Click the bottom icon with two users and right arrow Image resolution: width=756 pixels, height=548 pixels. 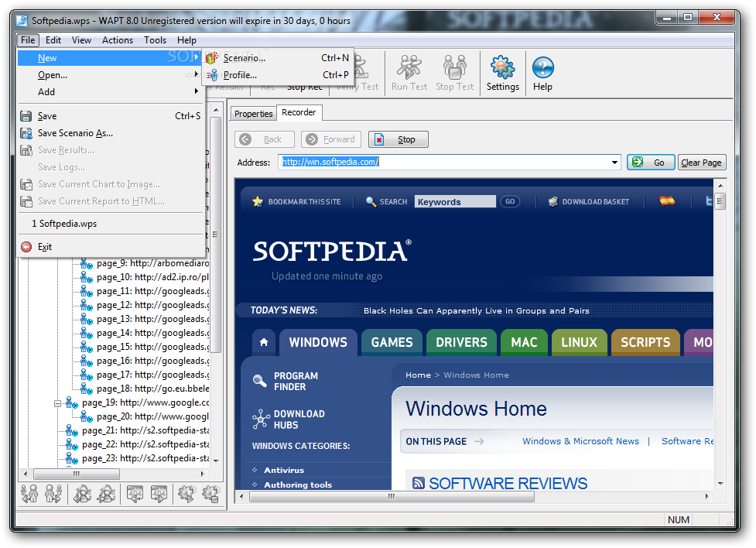pos(53,494)
